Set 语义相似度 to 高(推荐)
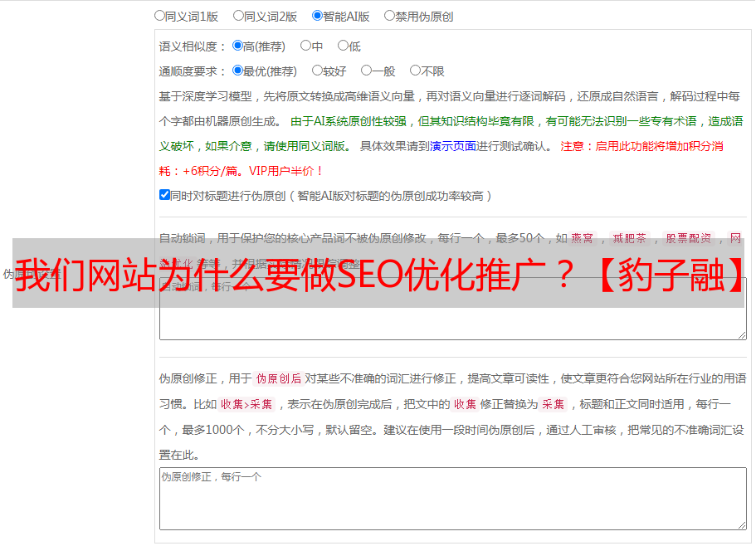The image size is (756, 546). (237, 46)
